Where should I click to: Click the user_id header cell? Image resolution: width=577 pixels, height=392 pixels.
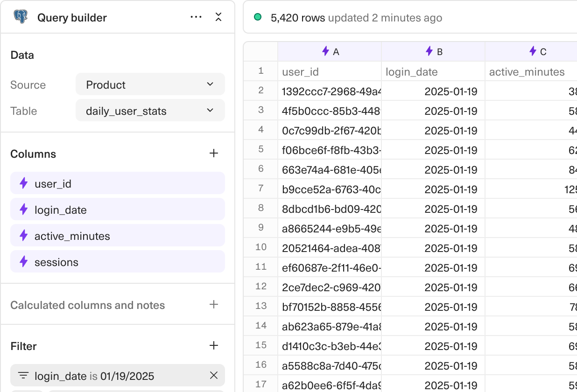(330, 71)
